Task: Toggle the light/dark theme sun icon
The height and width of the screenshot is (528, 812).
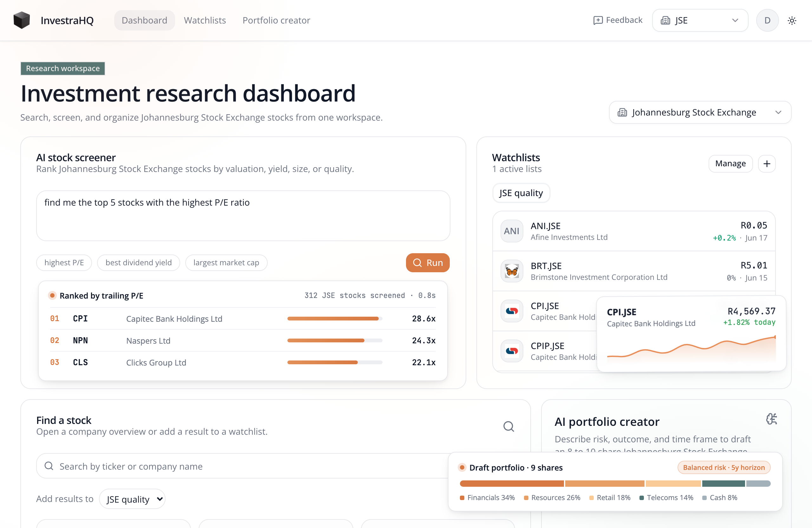Action: click(x=791, y=21)
